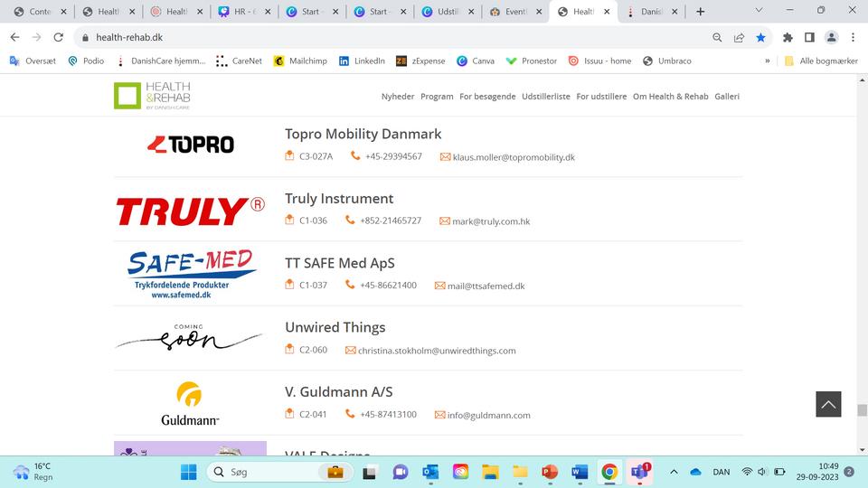Screen dimensions: 868x488
Task: Click the Topro logo image
Action: click(x=191, y=145)
